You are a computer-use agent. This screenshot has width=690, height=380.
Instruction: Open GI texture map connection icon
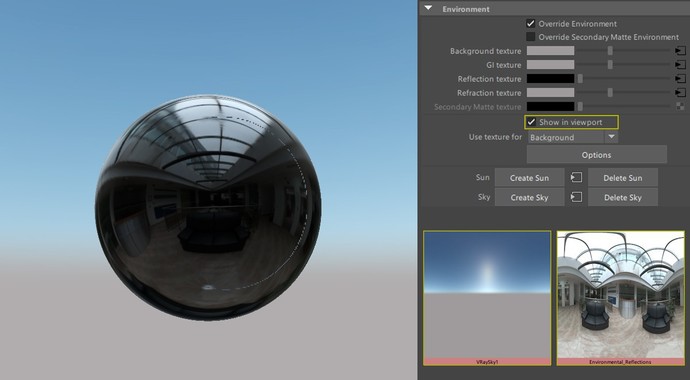tap(680, 65)
